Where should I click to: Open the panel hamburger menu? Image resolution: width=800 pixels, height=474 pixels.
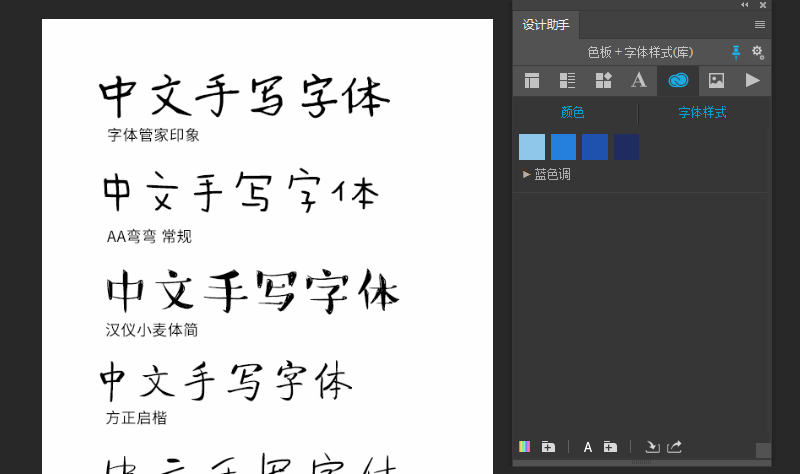tap(760, 24)
